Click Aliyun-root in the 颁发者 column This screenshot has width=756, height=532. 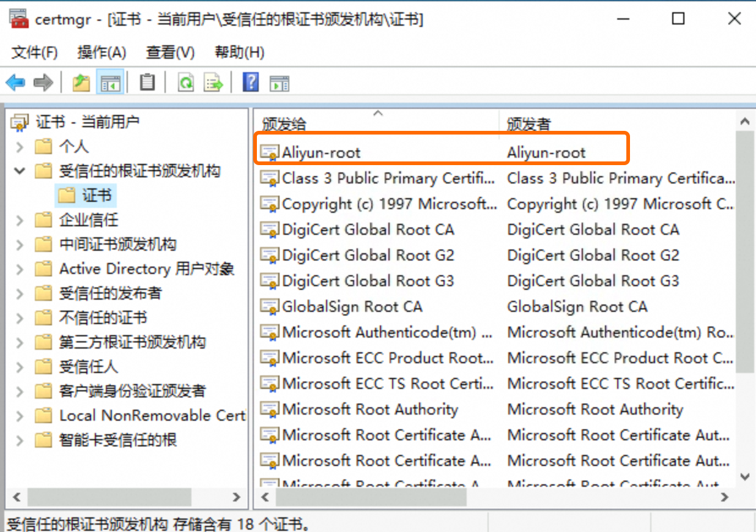(x=546, y=153)
